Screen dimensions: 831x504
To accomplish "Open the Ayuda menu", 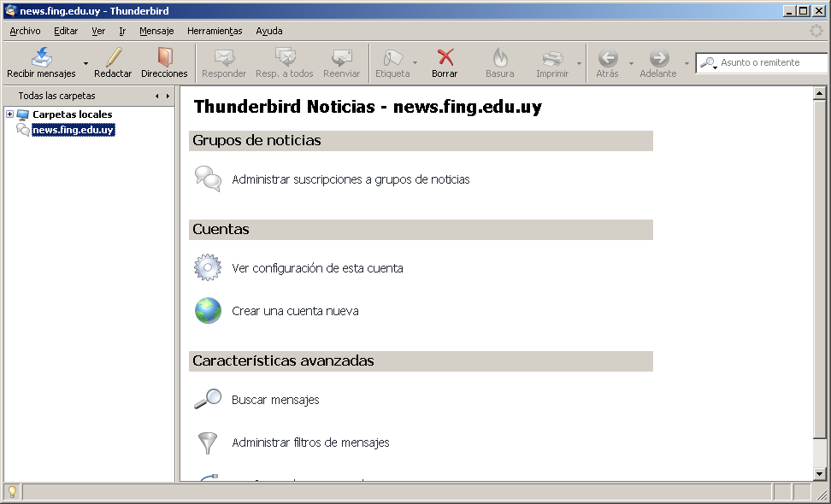I will point(268,31).
